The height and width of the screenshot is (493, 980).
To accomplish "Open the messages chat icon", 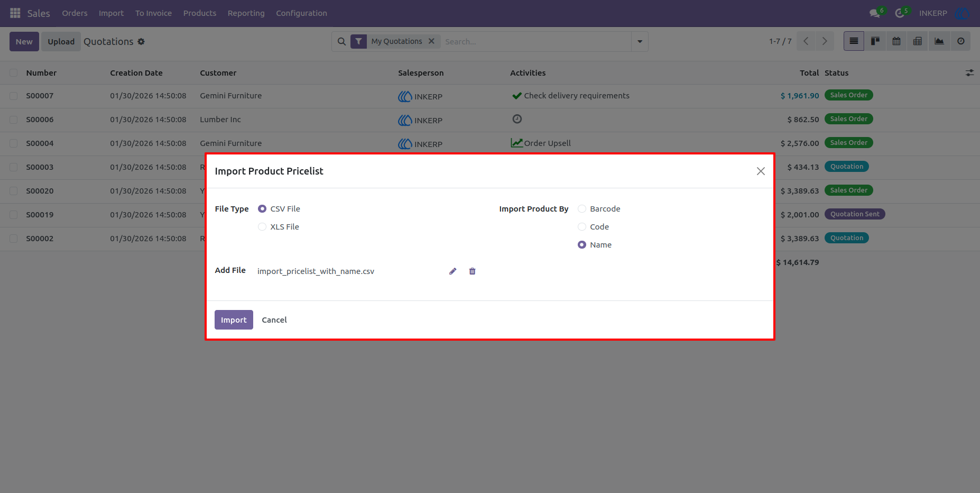I will click(875, 13).
